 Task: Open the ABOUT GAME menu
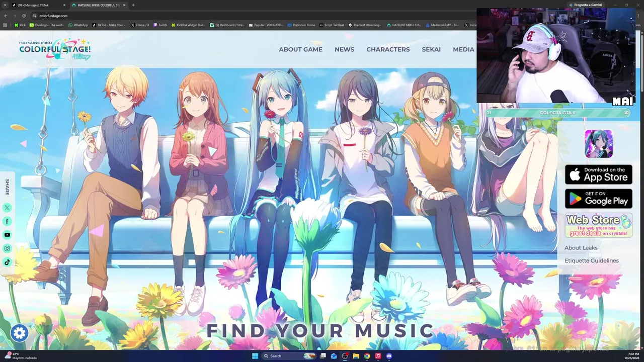300,49
